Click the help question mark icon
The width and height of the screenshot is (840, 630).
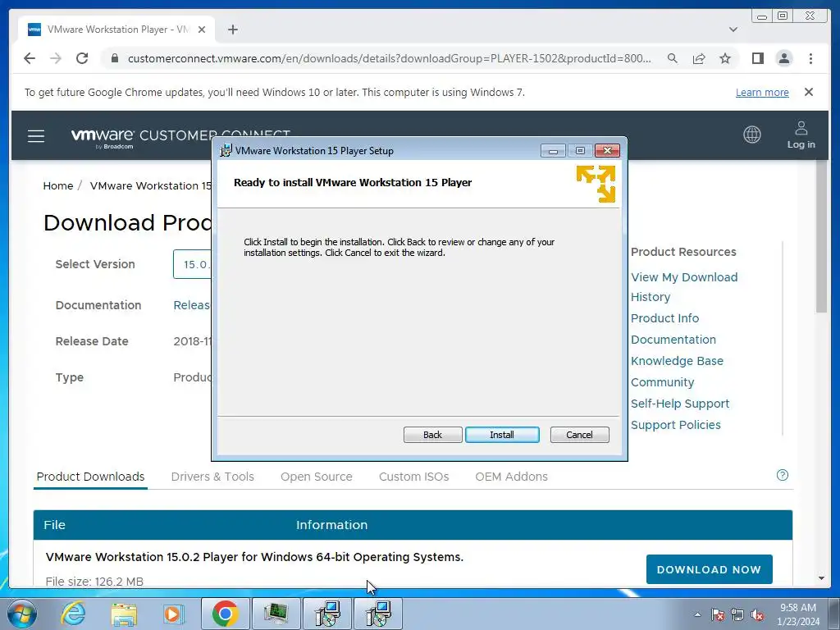[x=782, y=475]
